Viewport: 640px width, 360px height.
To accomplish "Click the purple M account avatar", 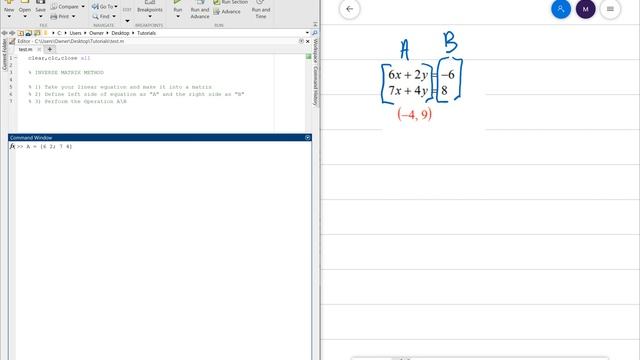I will tap(585, 9).
